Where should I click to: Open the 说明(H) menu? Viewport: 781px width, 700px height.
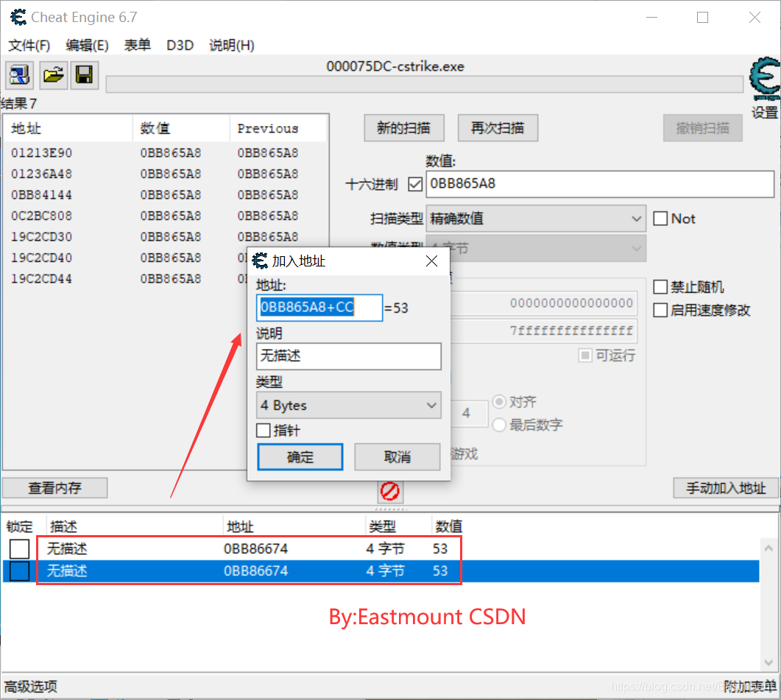coord(232,46)
